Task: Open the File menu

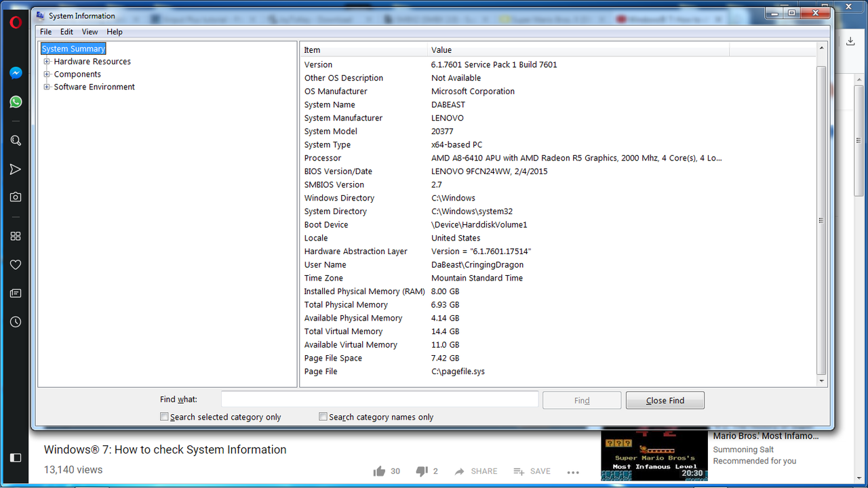Action: coord(45,32)
